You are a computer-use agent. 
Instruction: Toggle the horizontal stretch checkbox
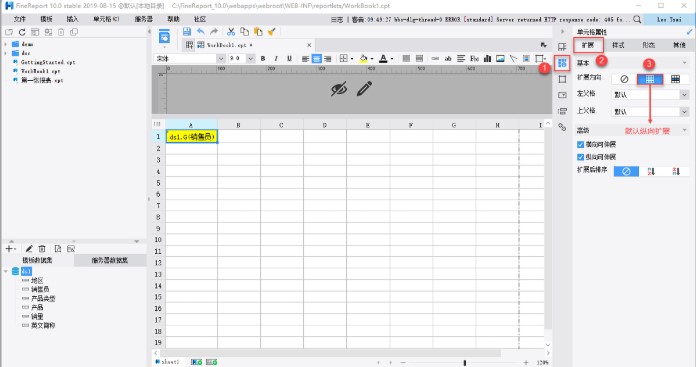[580, 144]
